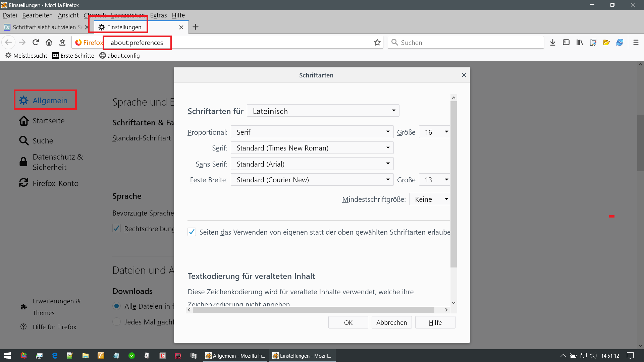Select the Jedes Mal nachfragen radio button
The height and width of the screenshot is (362, 644).
(x=116, y=322)
